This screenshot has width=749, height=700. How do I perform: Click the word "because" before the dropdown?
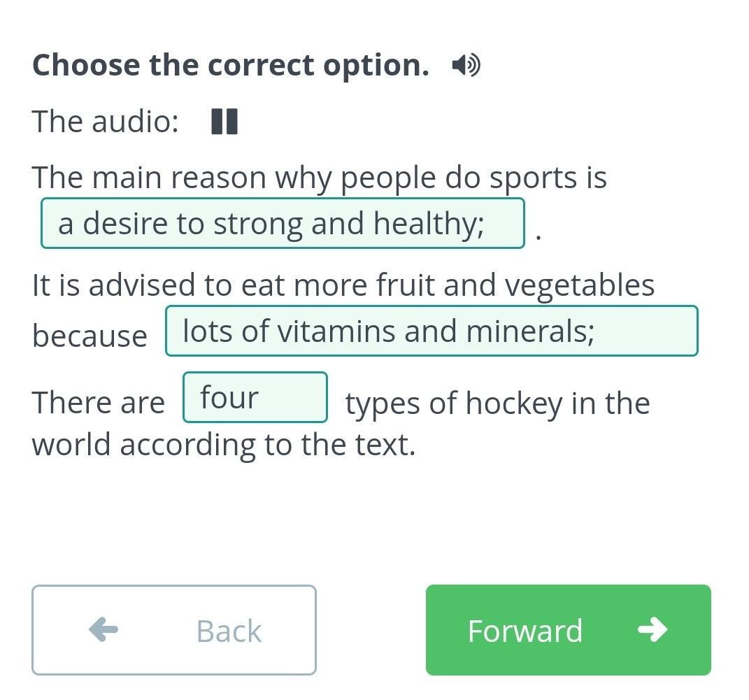pos(90,336)
